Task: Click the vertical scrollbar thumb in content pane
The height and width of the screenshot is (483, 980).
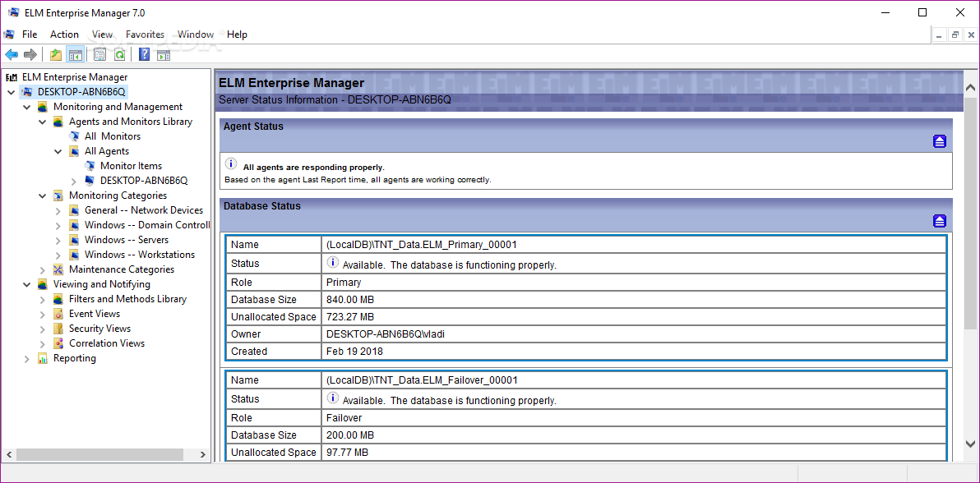Action: click(971, 213)
